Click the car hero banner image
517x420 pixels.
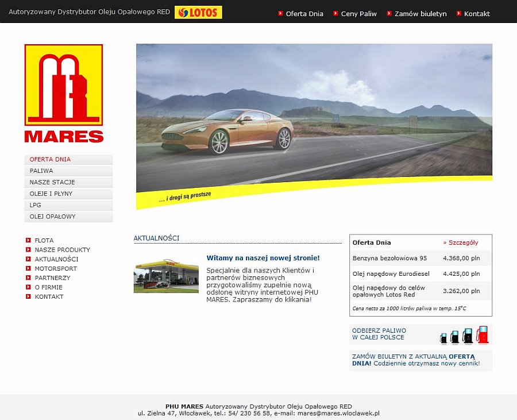pyautogui.click(x=314, y=126)
